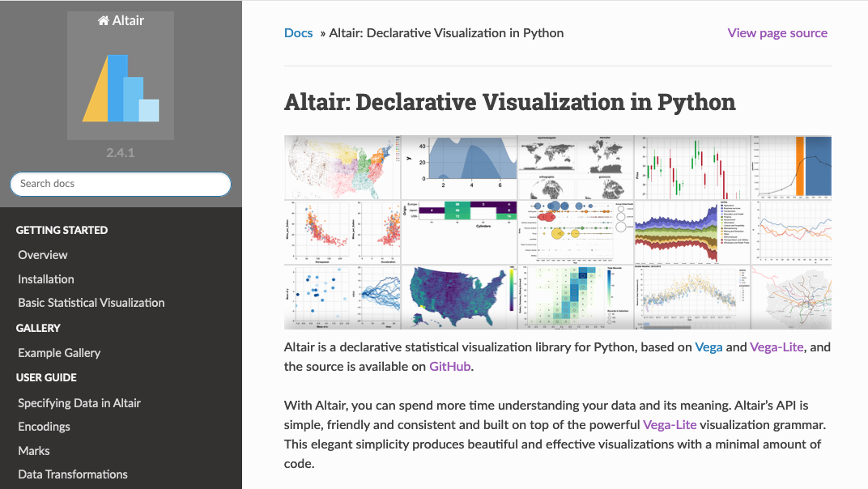This screenshot has width=868, height=489.
Task: Click the red scatter plots thumbnail
Action: point(343,232)
